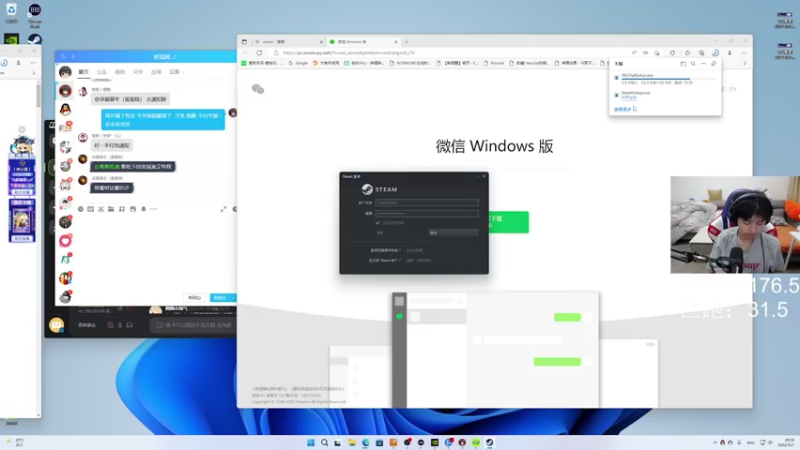The width and height of the screenshot is (800, 450).
Task: Switch to the files tab in QQ group
Action: tap(138, 72)
